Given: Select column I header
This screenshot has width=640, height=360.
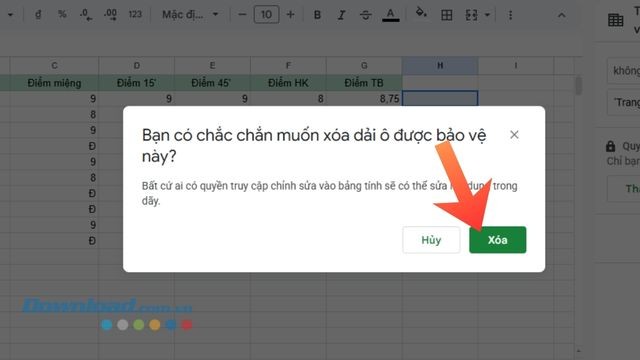Looking at the screenshot, I should click(x=516, y=65).
